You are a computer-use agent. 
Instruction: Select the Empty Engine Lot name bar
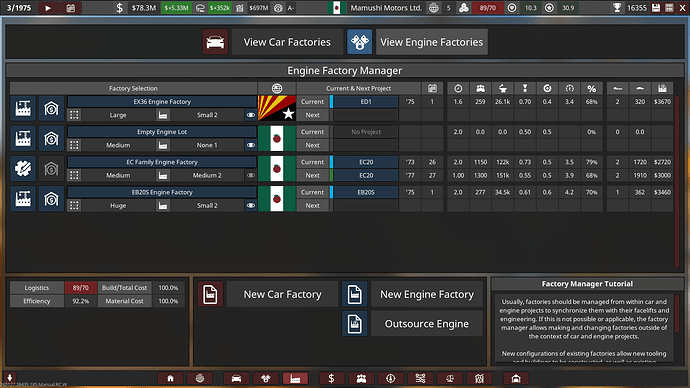click(162, 132)
